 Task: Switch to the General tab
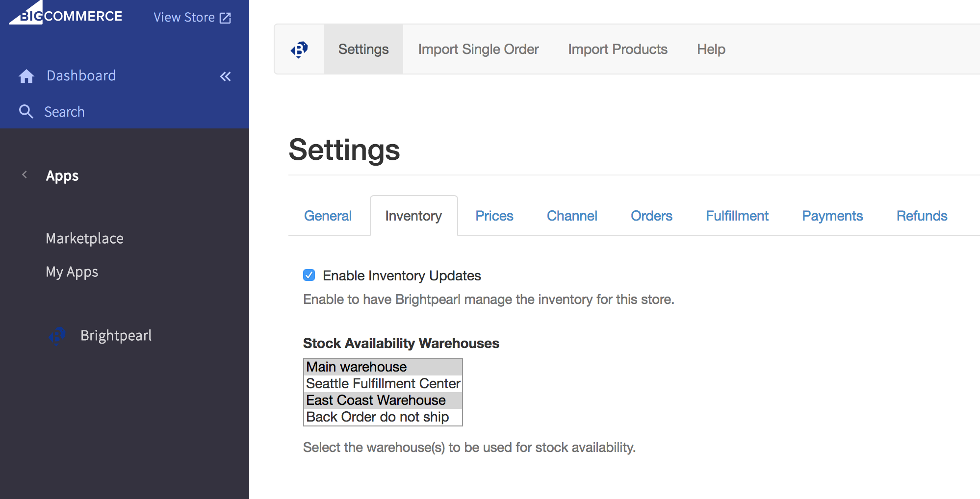328,216
